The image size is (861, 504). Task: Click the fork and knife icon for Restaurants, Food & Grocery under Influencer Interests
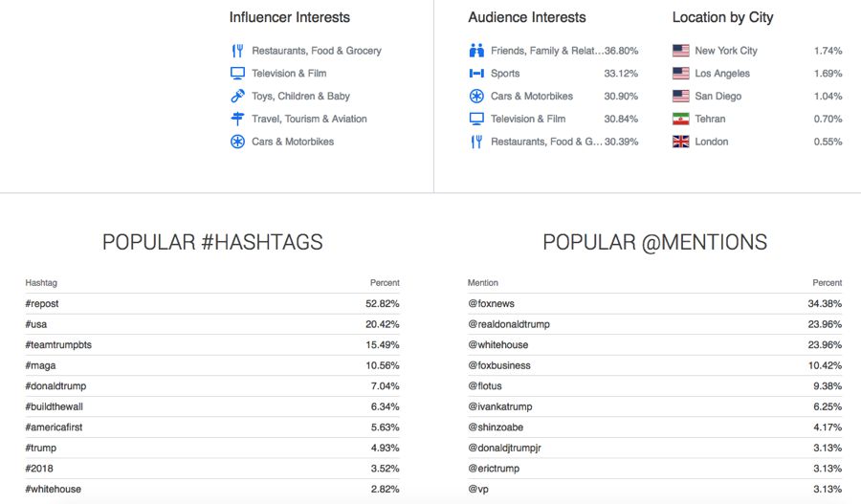point(237,51)
